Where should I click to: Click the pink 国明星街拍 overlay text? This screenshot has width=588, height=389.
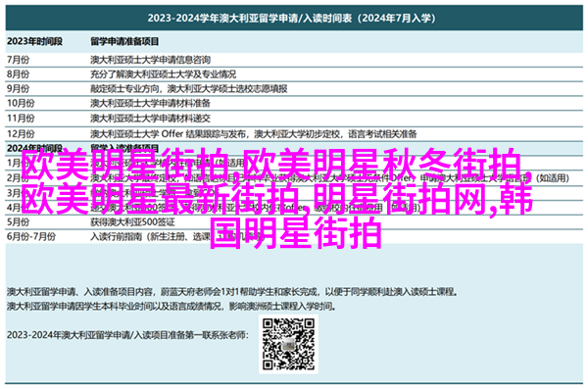[x=296, y=233]
